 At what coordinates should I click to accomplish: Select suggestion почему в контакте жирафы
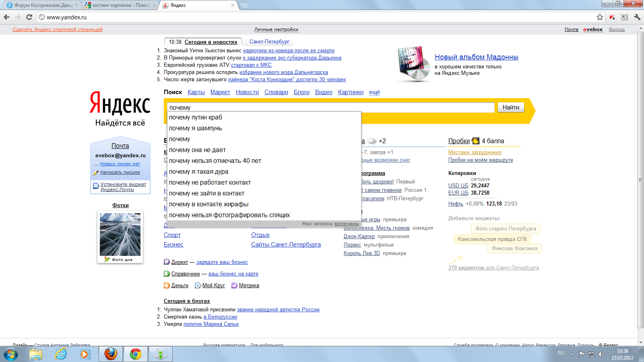click(x=264, y=204)
